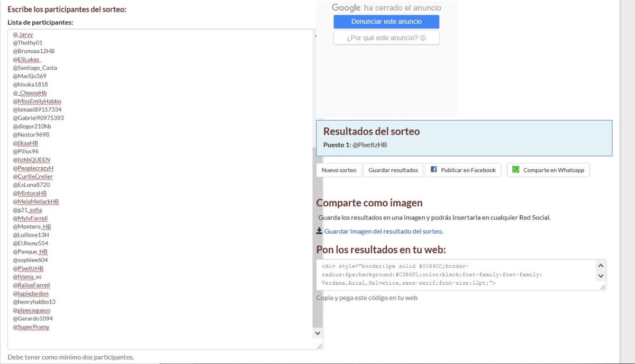Click the embed code box up arrow
Screen dimensions: 635x364
pyautogui.click(x=601, y=266)
